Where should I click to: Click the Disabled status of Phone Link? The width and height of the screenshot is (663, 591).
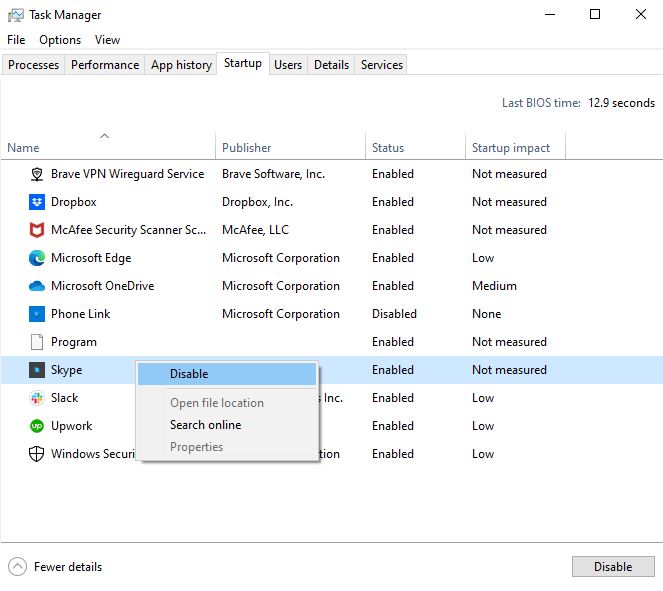coord(394,314)
